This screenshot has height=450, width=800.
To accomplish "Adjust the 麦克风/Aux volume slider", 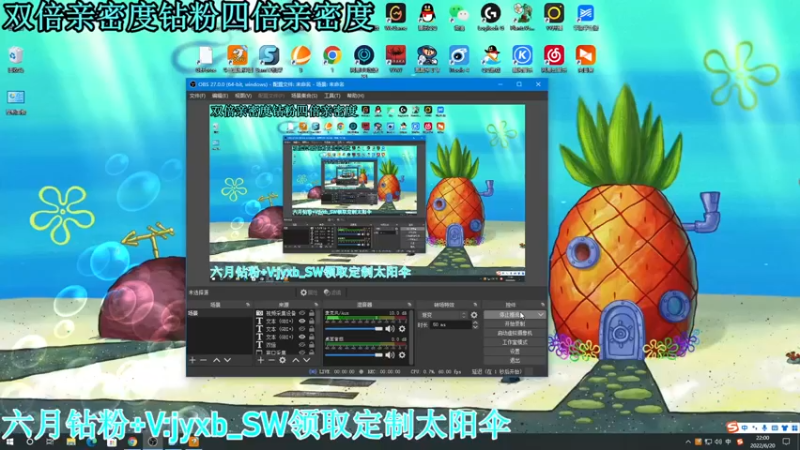I will (354, 329).
